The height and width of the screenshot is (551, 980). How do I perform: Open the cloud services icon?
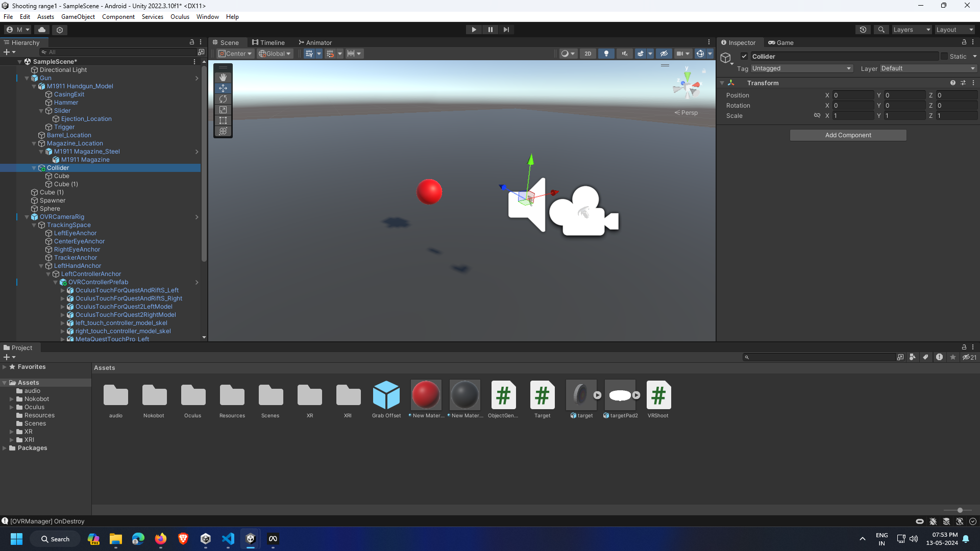(42, 30)
